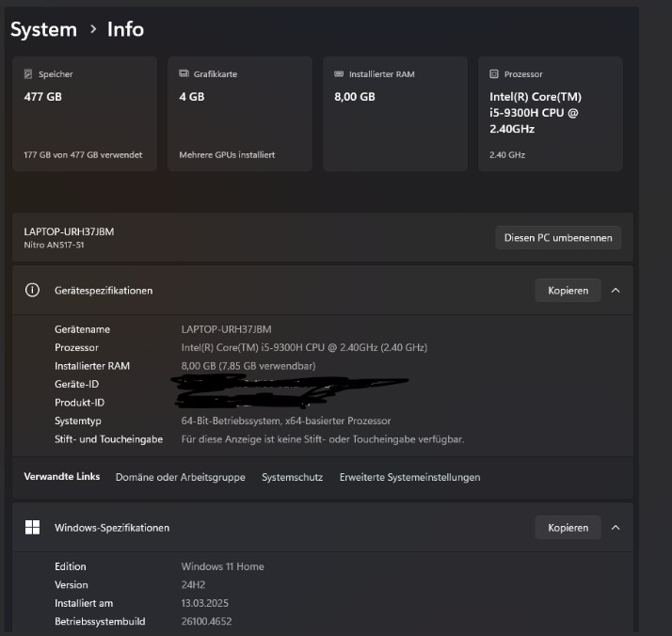The width and height of the screenshot is (672, 636).
Task: Open the Domäne oder Arbeitsgruppe link
Action: [180, 477]
